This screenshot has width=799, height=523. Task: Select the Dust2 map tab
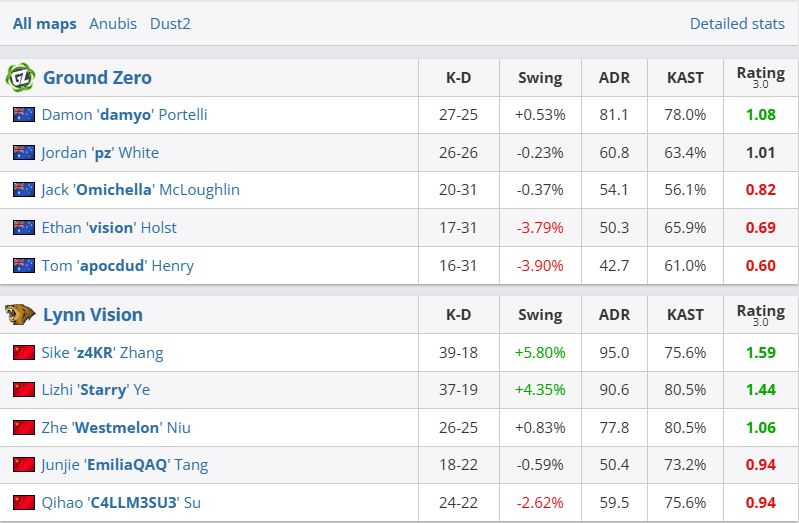(170, 23)
